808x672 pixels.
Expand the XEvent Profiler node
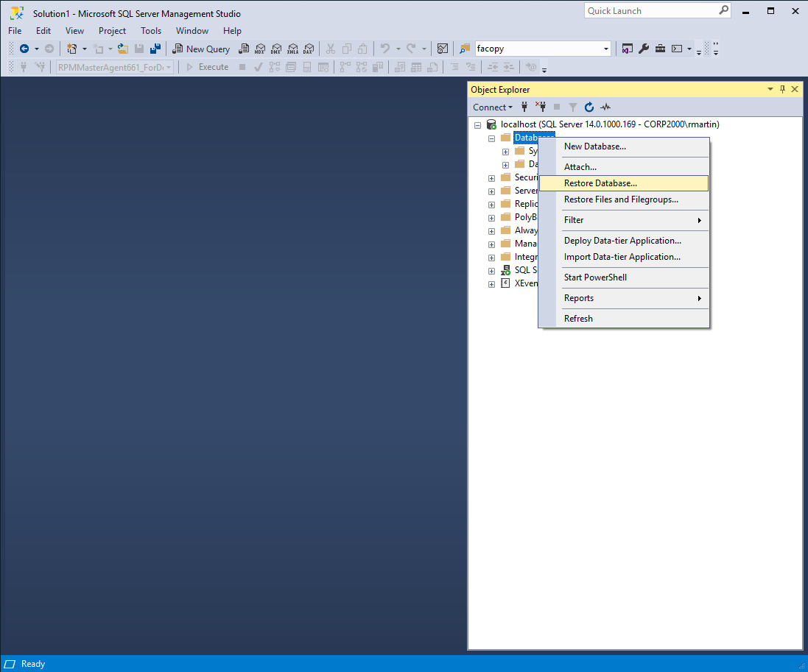(x=491, y=284)
